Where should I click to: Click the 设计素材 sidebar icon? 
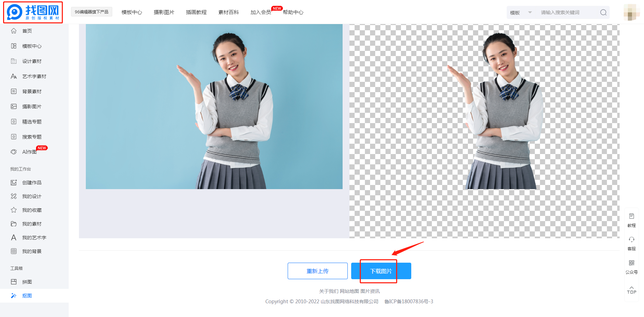coord(14,61)
